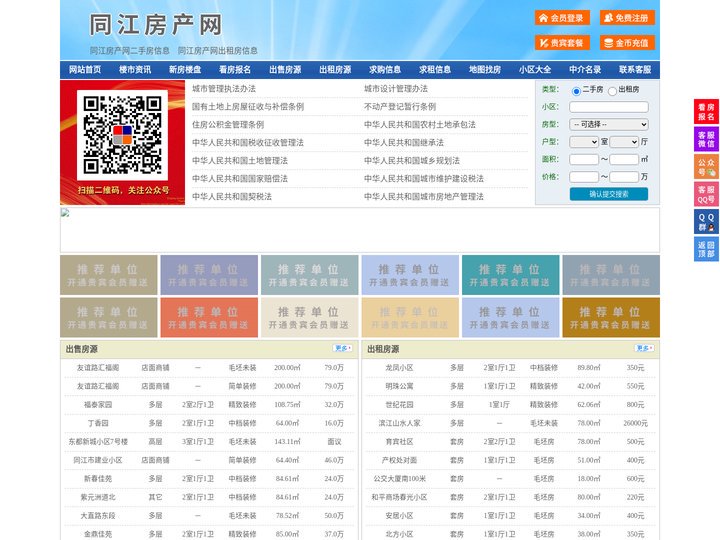Open 中介名录 navigation item
This screenshot has width=720, height=540.
pos(585,70)
